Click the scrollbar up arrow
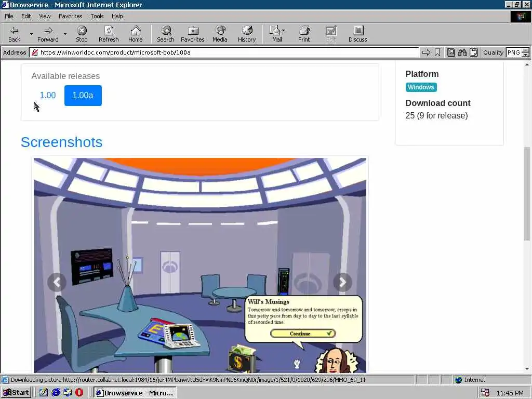Viewport: 532px width, 399px height. point(527,64)
